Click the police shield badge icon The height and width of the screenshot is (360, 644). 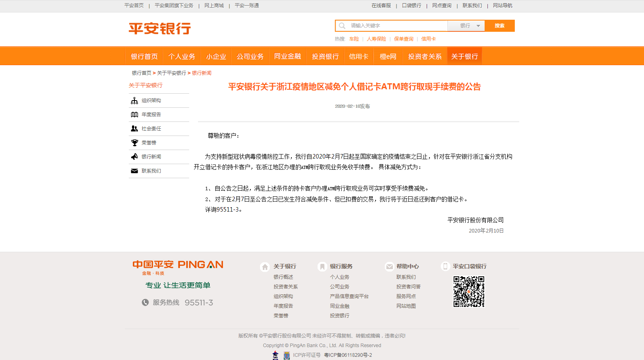tap(287, 356)
